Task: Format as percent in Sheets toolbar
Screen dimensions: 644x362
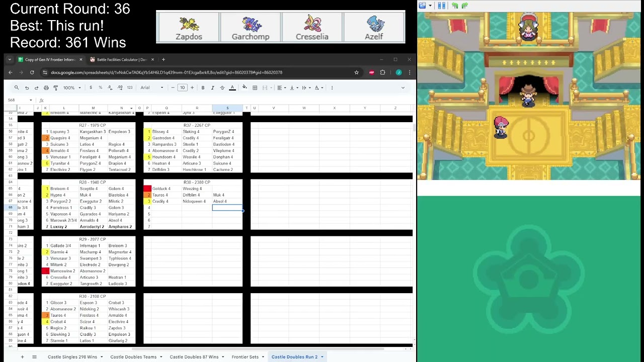Action: click(x=100, y=87)
